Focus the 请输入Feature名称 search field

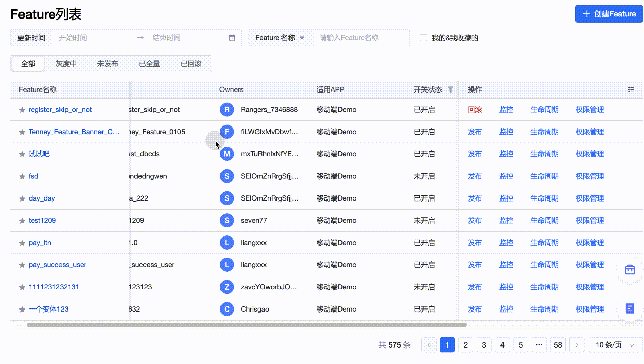point(361,38)
